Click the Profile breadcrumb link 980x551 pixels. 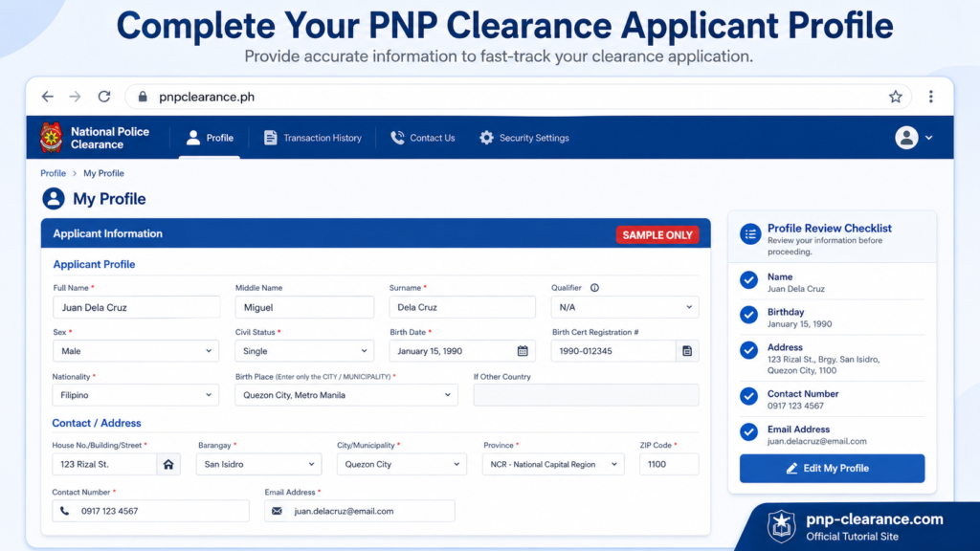pos(54,173)
